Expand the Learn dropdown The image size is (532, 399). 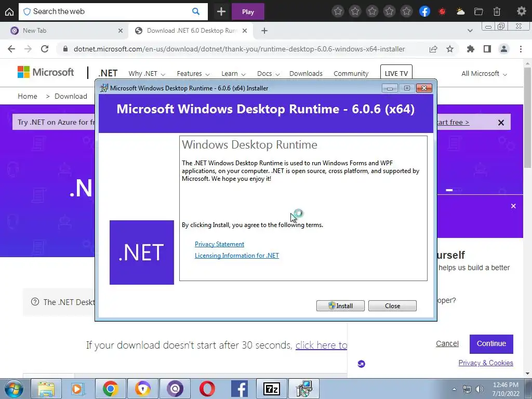[x=233, y=74]
